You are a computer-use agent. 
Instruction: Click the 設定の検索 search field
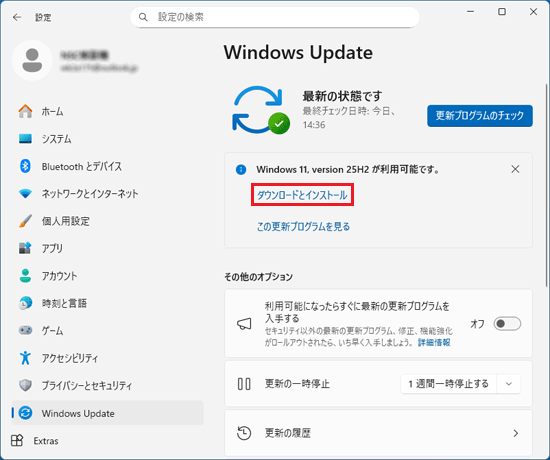[x=275, y=17]
